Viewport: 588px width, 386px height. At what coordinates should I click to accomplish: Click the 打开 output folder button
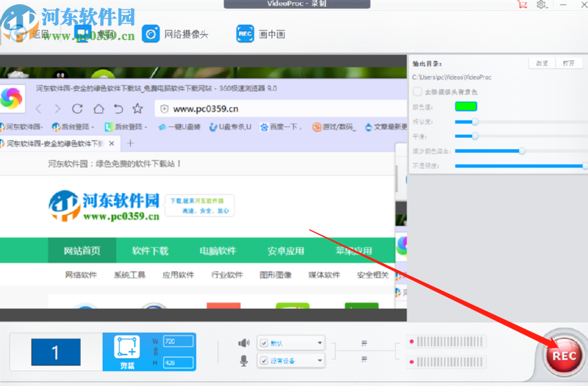coord(569,63)
